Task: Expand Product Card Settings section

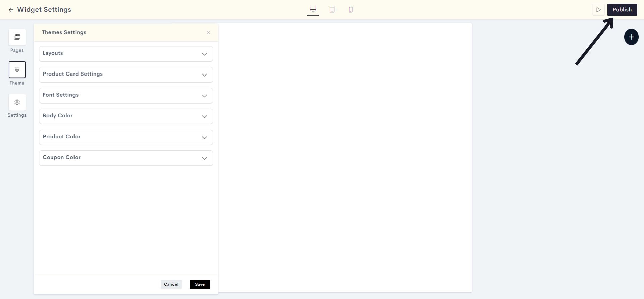Action: (x=126, y=74)
